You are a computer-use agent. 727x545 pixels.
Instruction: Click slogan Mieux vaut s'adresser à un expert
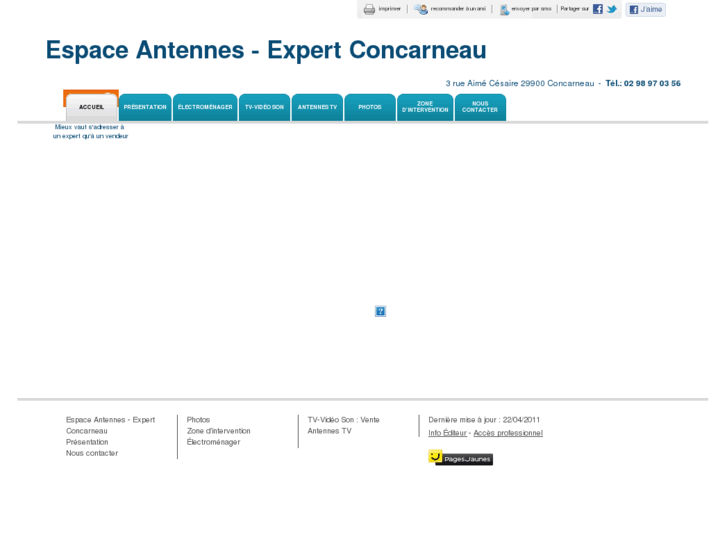[x=90, y=131]
